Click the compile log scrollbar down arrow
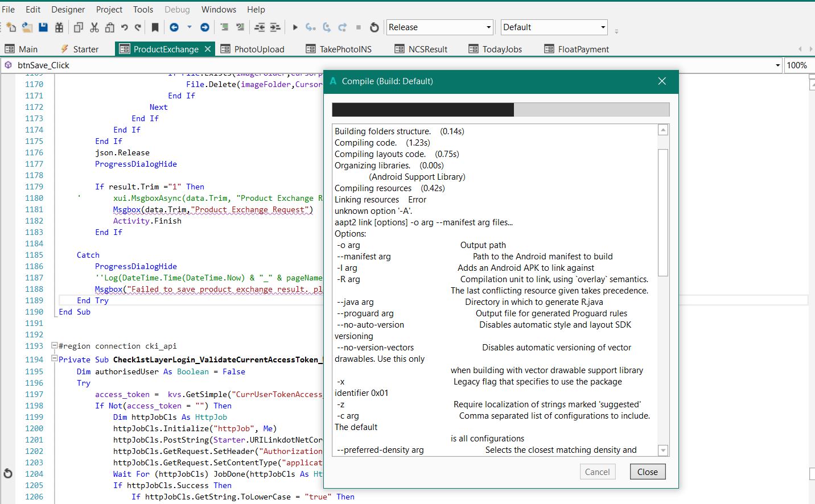Image resolution: width=815 pixels, height=504 pixels. click(662, 451)
